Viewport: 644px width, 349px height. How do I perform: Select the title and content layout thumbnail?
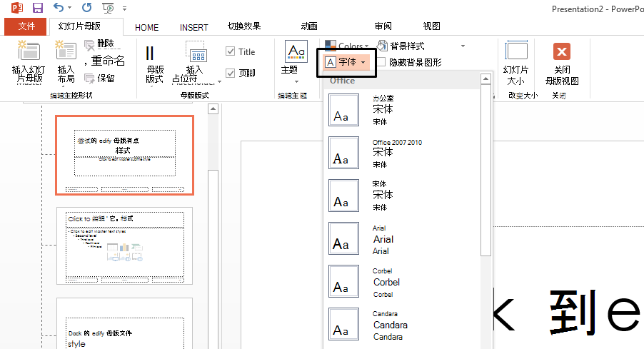[x=124, y=246]
